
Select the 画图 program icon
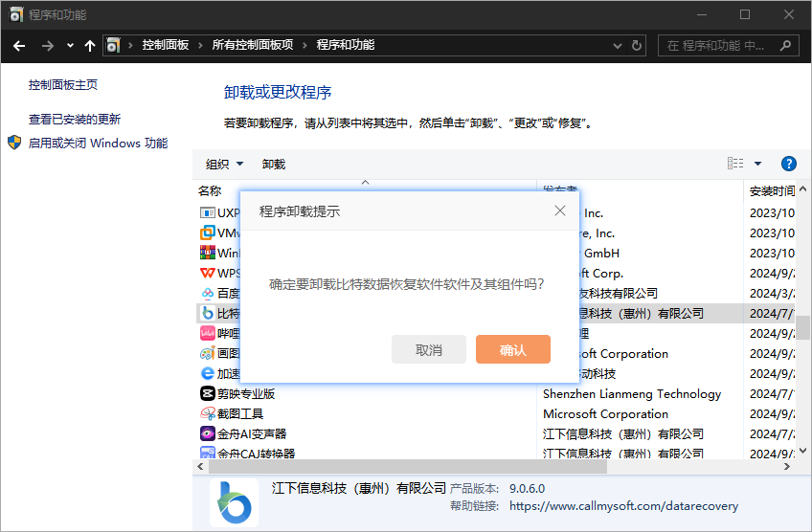(207, 353)
